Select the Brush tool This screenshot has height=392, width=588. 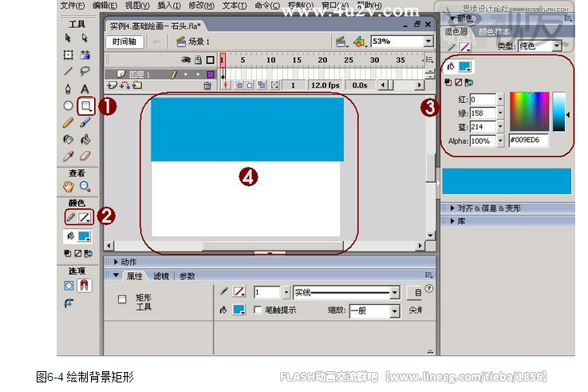85,123
